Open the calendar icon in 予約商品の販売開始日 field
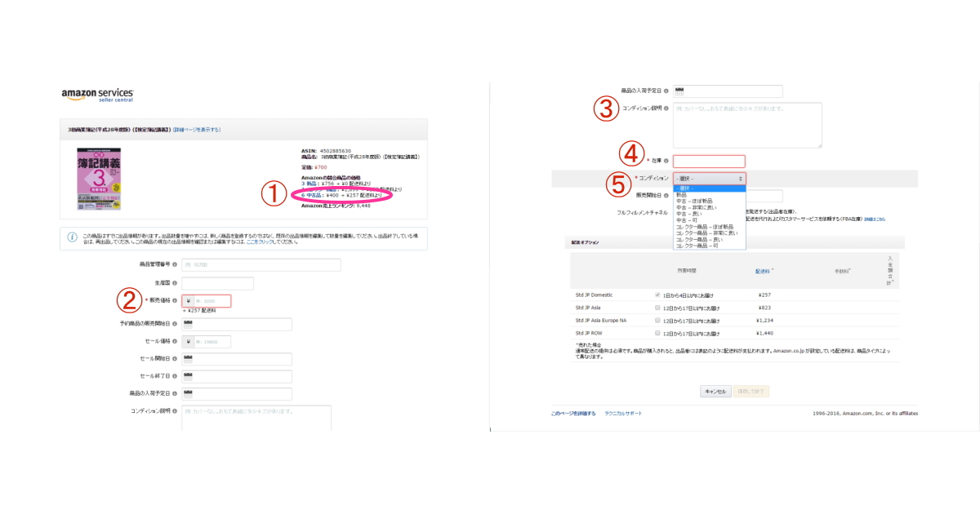Viewport: 980px width, 514px height. point(188,324)
